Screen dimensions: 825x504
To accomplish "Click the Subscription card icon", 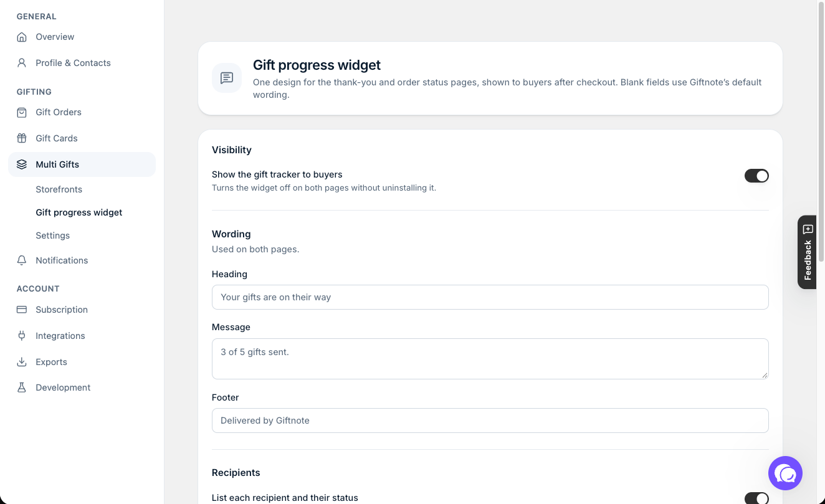I will click(22, 310).
